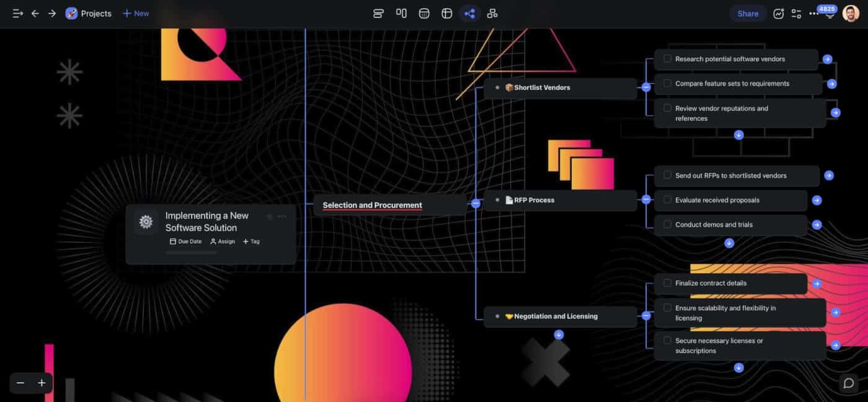Open the chat bubble icon

point(848,383)
